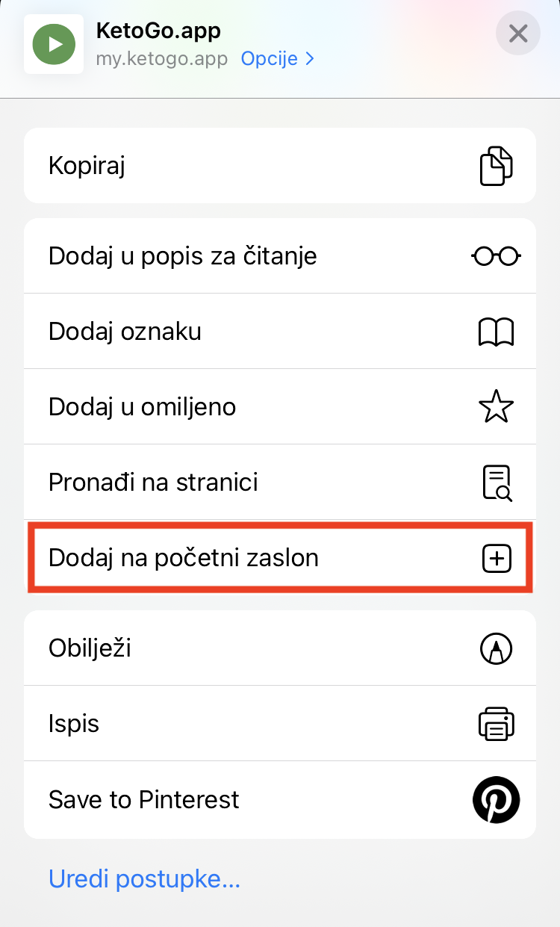Viewport: 560px width, 927px height.
Task: Tap the favorites star icon
Action: click(497, 407)
